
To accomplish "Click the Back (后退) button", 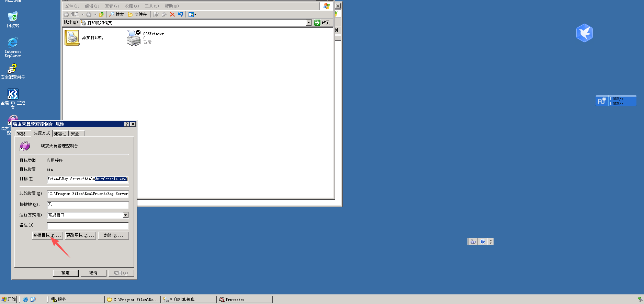I will pos(71,14).
